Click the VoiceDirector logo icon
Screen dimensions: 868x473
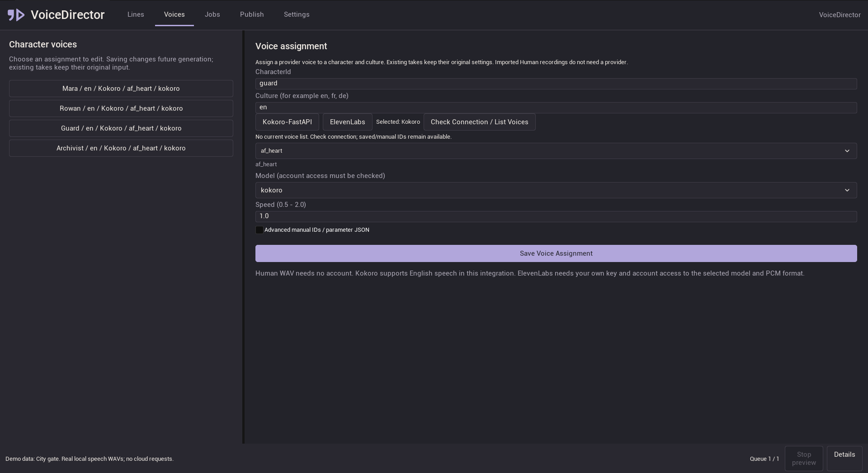[x=16, y=15]
